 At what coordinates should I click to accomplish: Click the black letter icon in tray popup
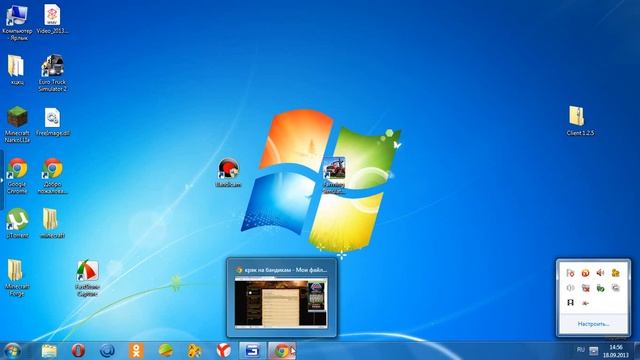(x=570, y=302)
